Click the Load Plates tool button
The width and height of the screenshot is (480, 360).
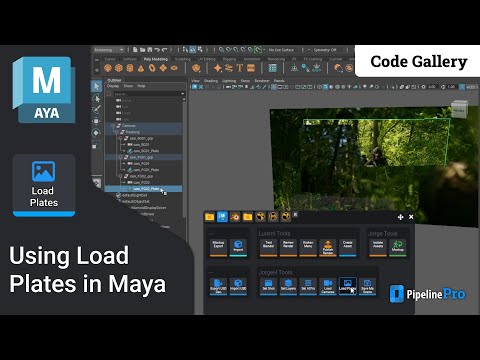348,286
